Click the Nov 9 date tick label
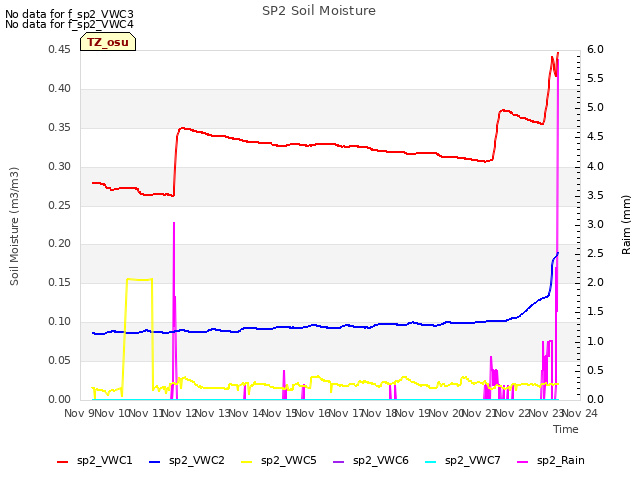This screenshot has width=640, height=480. tap(79, 413)
